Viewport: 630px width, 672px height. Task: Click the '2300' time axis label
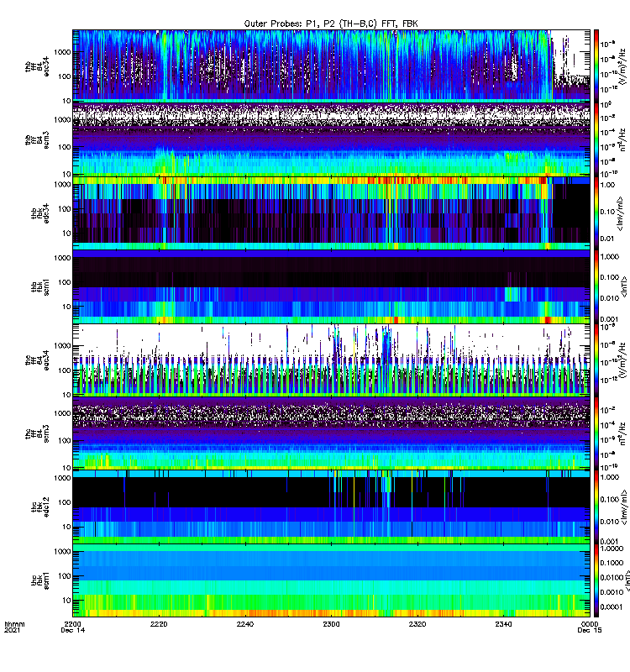[331, 624]
